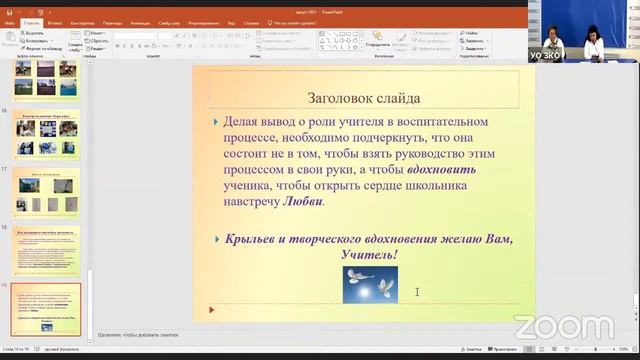Open the Вид ribbon tab

(x=231, y=23)
